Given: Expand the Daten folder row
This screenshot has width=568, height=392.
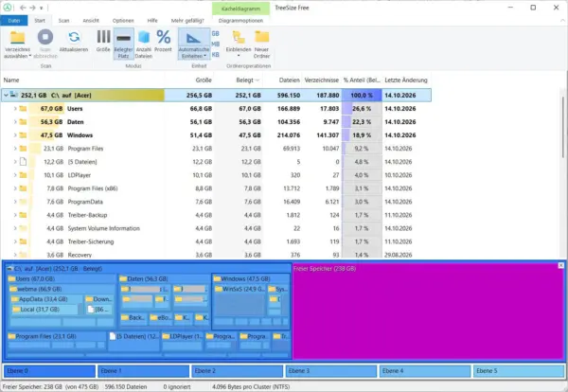Looking at the screenshot, I should [x=15, y=122].
